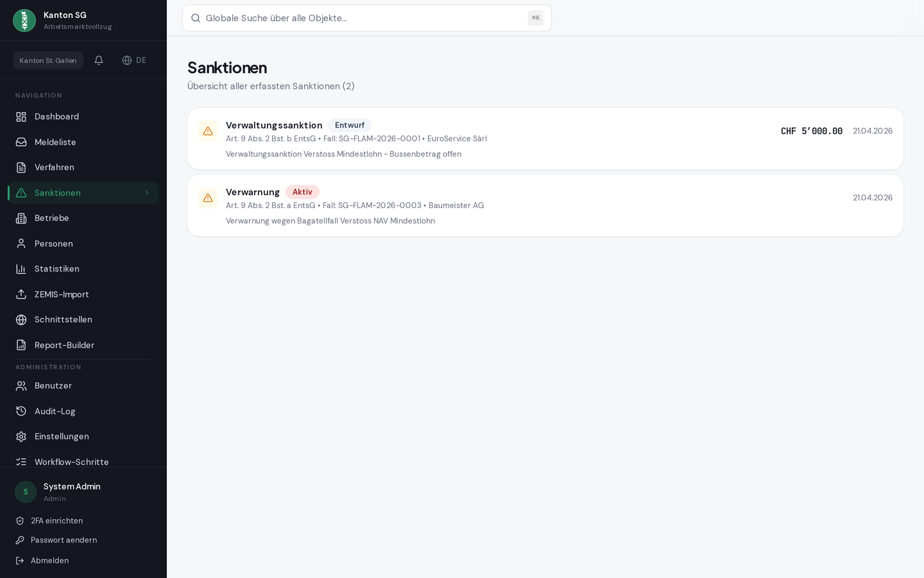Click the search magnifier icon
Viewport: 924px width, 578px height.
(196, 18)
